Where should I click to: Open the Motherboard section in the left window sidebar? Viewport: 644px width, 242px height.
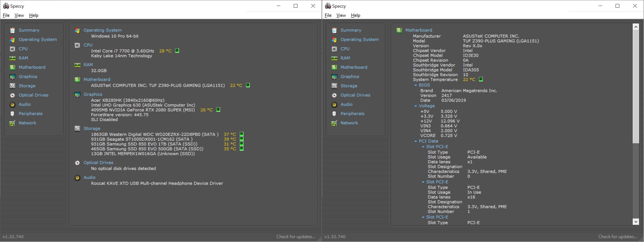(32, 67)
